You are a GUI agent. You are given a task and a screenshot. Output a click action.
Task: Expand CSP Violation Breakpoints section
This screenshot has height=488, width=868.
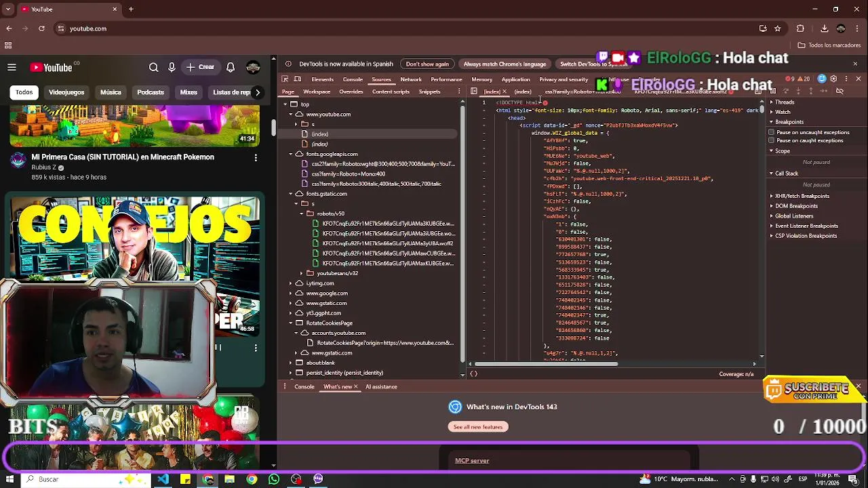pyautogui.click(x=806, y=236)
